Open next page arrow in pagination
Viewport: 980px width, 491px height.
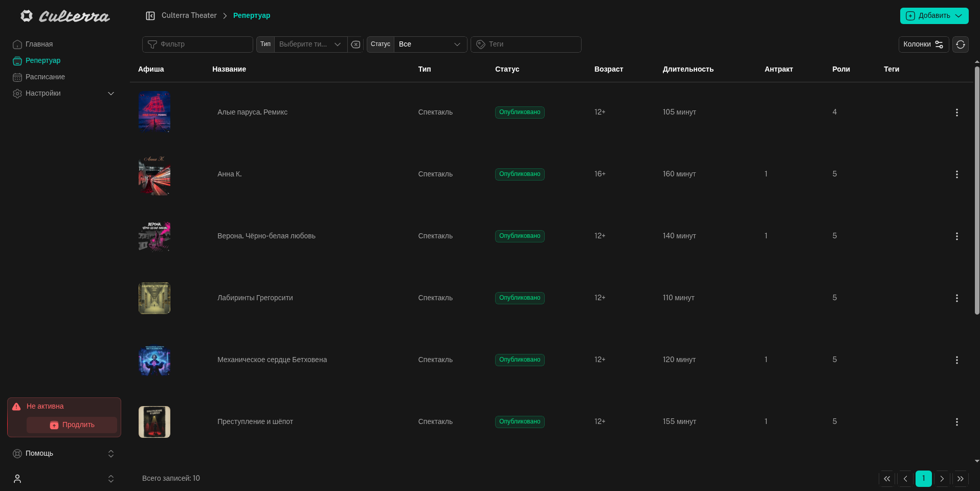(x=942, y=479)
